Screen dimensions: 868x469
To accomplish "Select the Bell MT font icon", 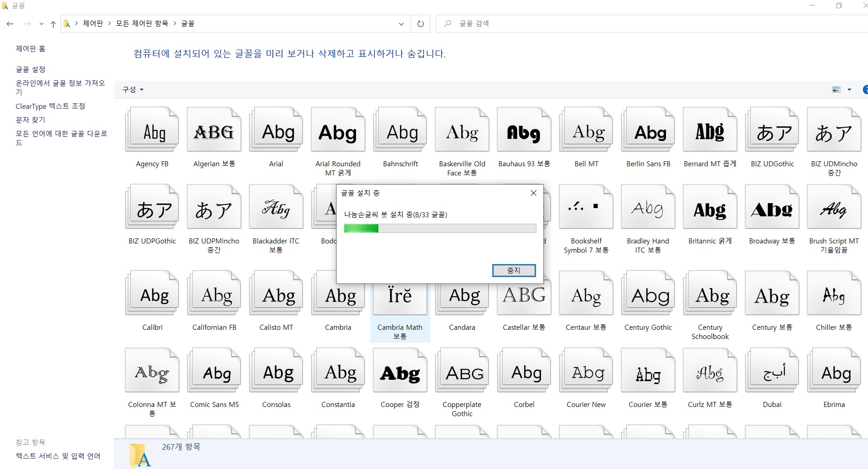I will [586, 130].
